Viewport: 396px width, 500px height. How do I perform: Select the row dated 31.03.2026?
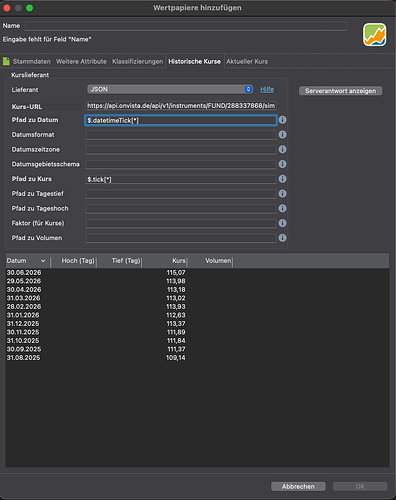[x=197, y=298]
